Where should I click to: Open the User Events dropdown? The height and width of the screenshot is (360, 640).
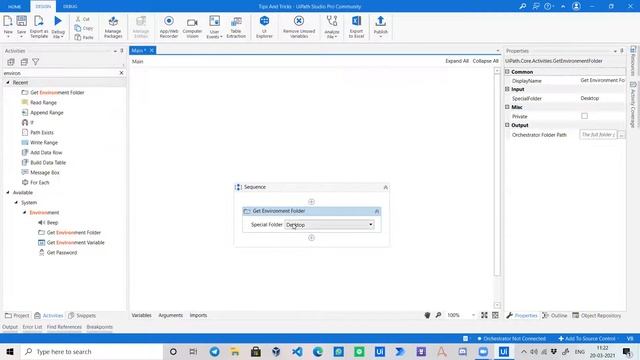point(214,27)
